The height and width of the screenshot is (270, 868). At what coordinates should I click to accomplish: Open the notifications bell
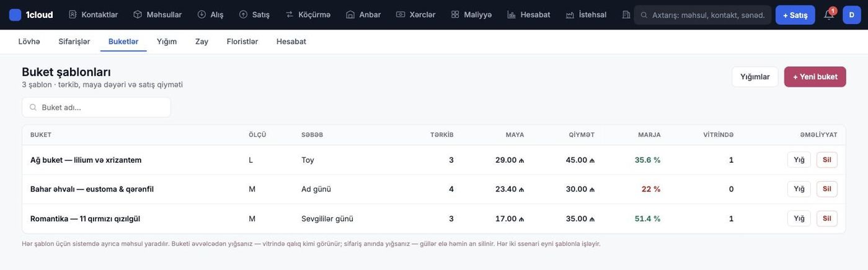(x=829, y=15)
